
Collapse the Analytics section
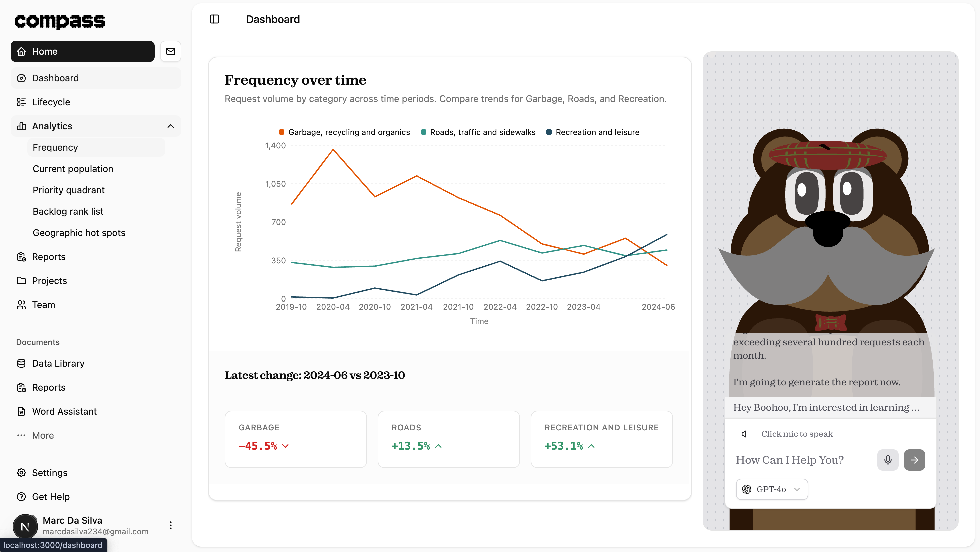[170, 126]
